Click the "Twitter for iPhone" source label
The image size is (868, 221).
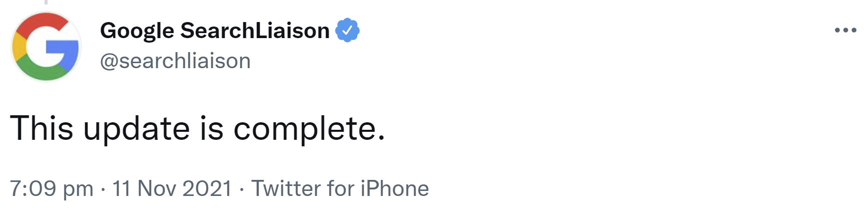click(340, 189)
